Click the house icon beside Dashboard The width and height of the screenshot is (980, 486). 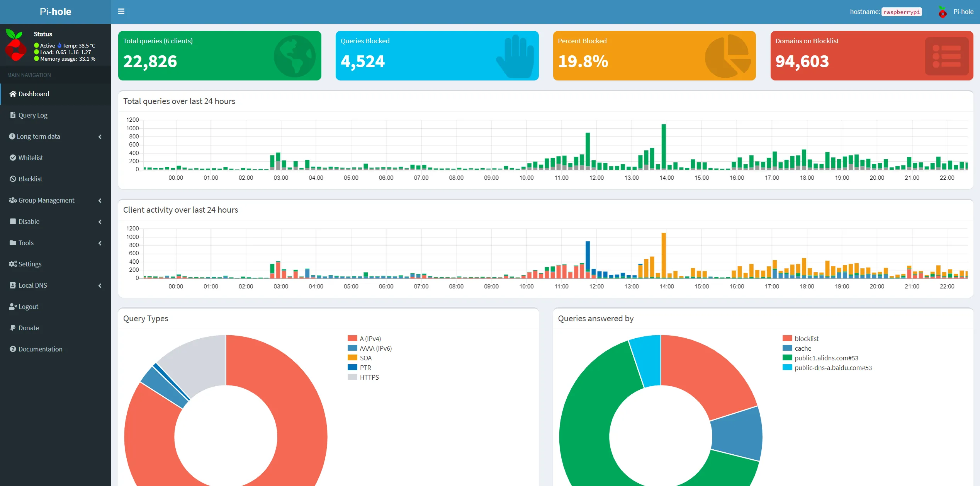click(x=13, y=94)
